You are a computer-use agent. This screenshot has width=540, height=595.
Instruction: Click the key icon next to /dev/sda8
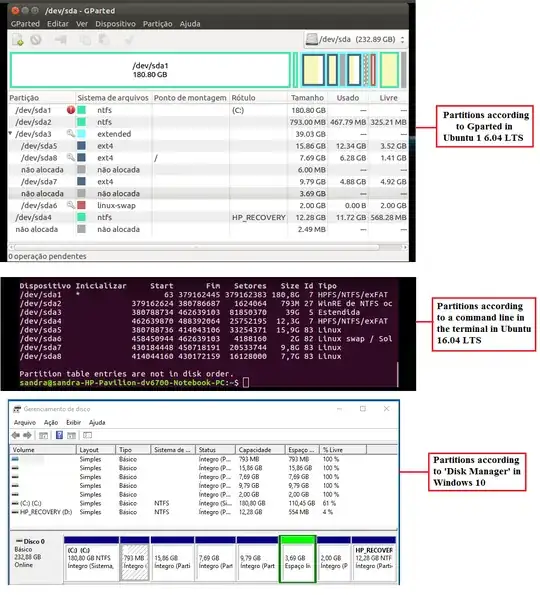coord(71,157)
